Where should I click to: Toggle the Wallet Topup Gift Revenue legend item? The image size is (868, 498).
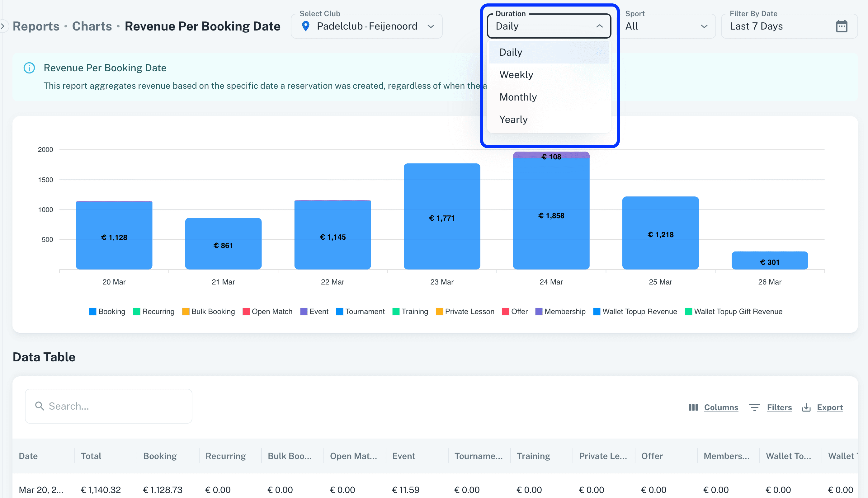pos(733,312)
